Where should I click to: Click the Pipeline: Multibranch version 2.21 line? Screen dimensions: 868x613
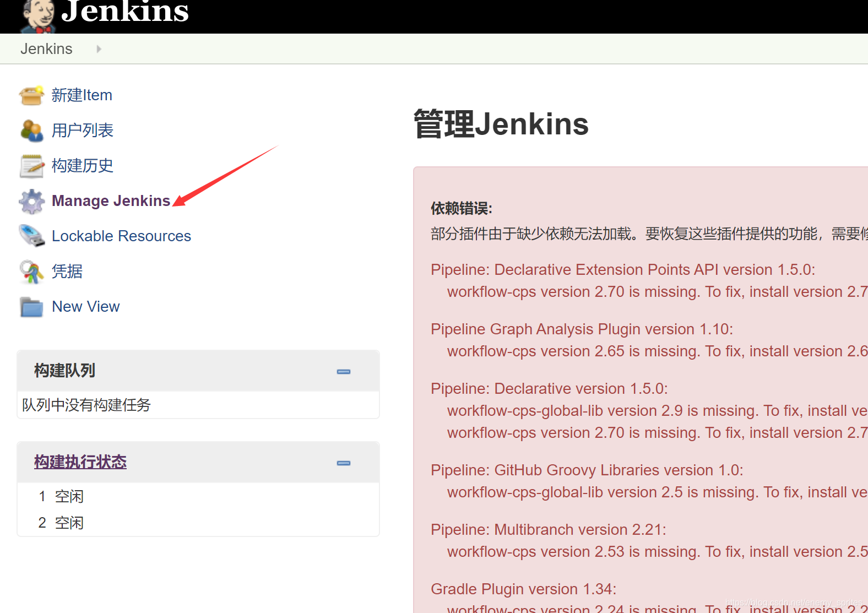click(x=549, y=530)
